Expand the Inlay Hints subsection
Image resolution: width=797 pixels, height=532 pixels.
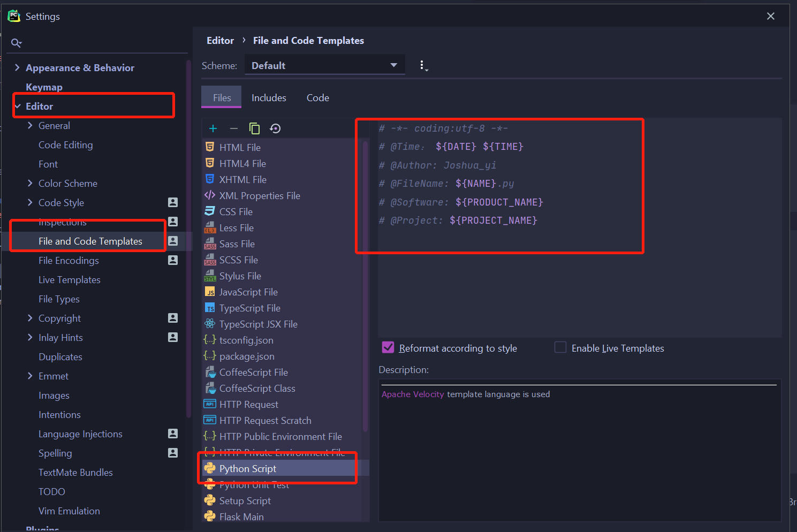click(x=30, y=337)
